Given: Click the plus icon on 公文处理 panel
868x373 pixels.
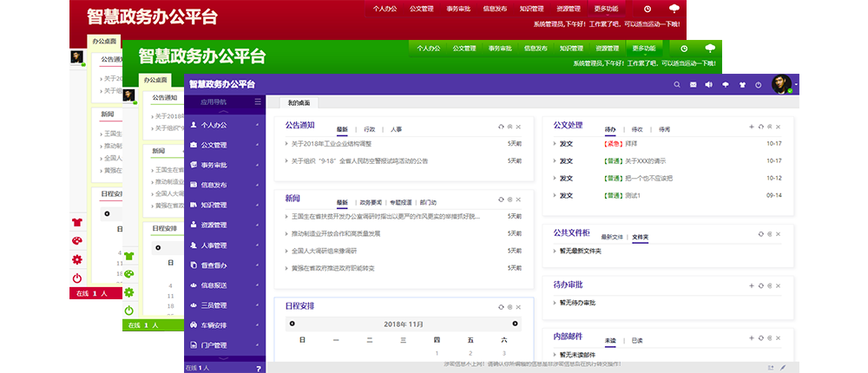Looking at the screenshot, I should pos(752,127).
